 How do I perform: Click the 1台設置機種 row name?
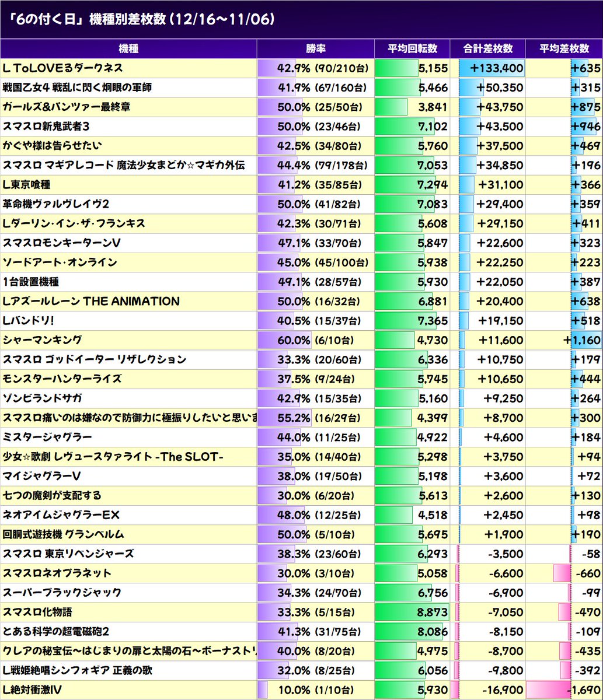31,282
